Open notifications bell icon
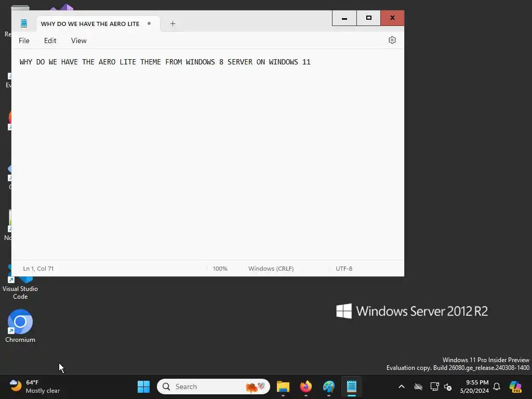 (497, 387)
